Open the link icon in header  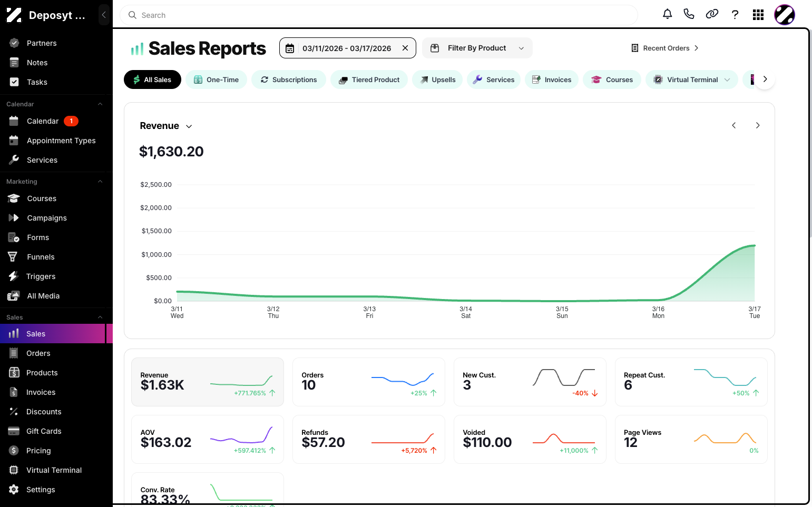click(712, 14)
